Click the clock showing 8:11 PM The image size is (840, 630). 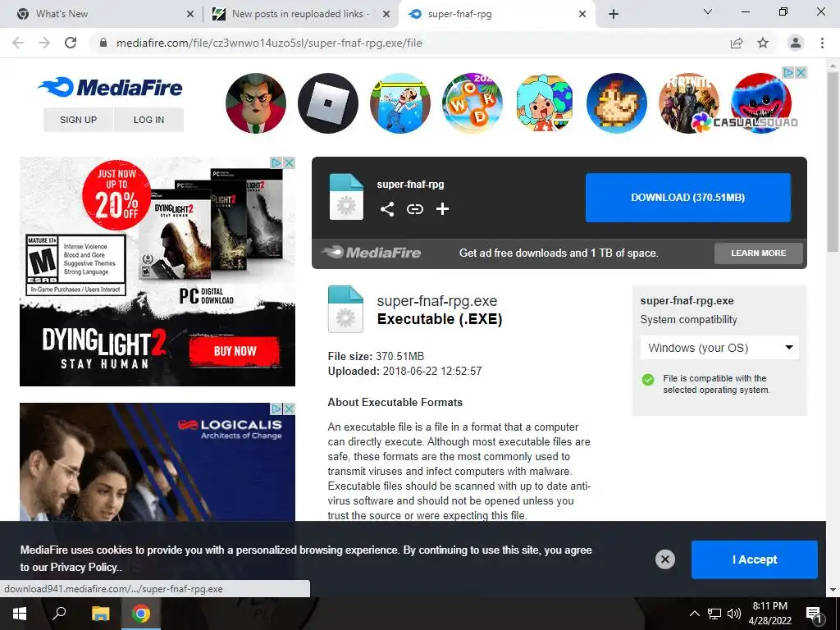[x=769, y=613]
